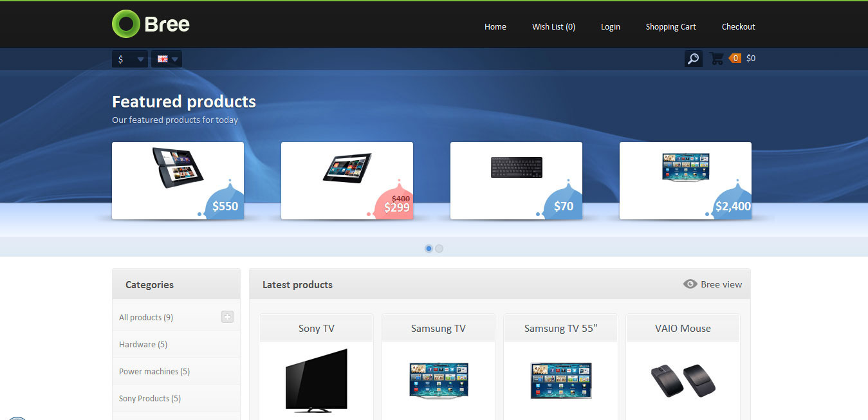Open the Login menu item
Screen dimensions: 868x420
(611, 26)
